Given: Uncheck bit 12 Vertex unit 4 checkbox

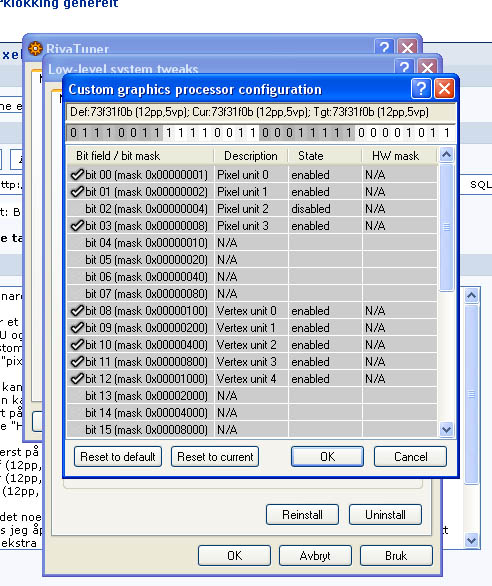Looking at the screenshot, I should [x=77, y=378].
